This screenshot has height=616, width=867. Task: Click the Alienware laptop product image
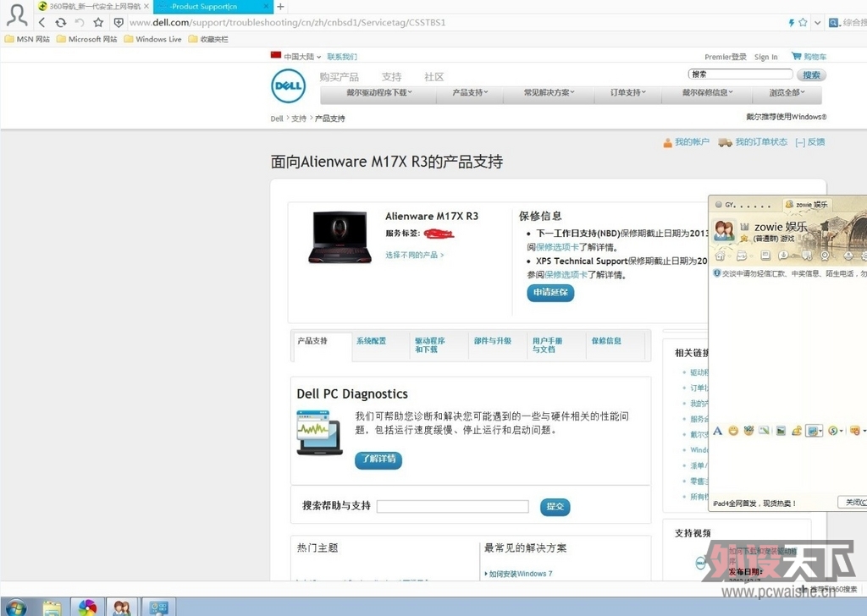(340, 236)
